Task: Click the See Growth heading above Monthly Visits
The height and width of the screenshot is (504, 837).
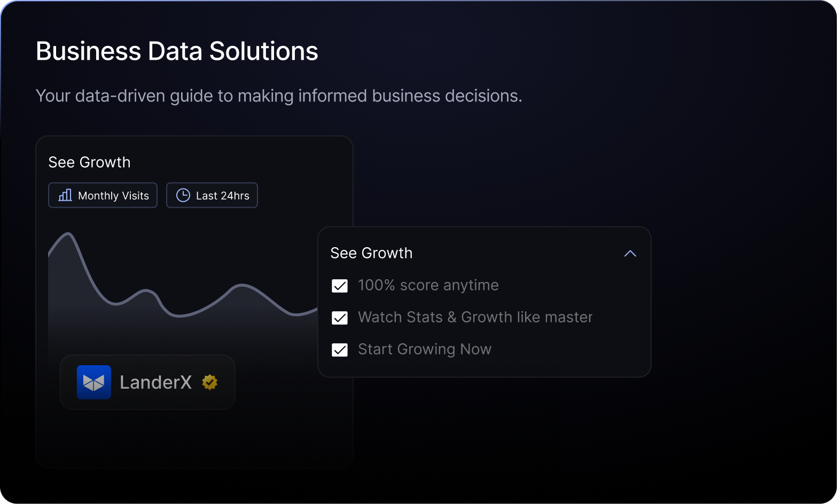Action: [x=89, y=162]
